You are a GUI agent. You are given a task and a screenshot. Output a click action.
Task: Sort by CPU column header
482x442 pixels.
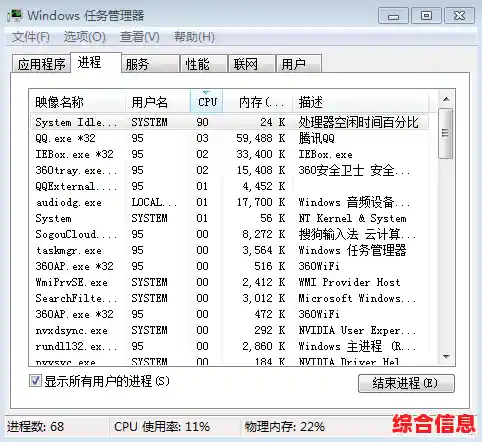pyautogui.click(x=207, y=102)
